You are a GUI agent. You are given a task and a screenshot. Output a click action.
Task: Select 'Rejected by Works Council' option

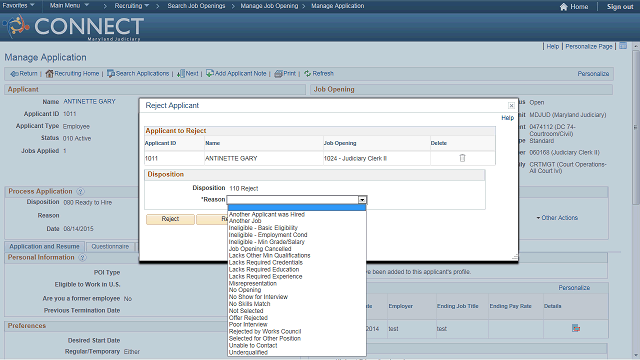[x=264, y=331]
